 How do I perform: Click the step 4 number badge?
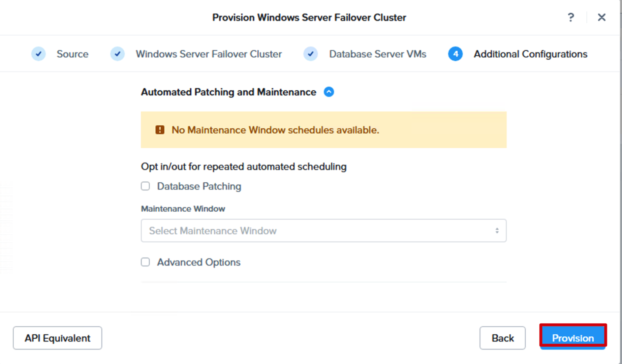[x=455, y=54]
